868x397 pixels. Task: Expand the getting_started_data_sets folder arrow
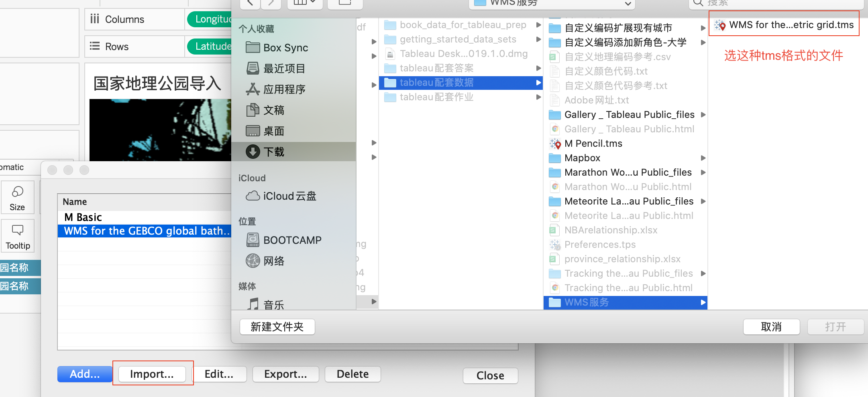(x=538, y=39)
